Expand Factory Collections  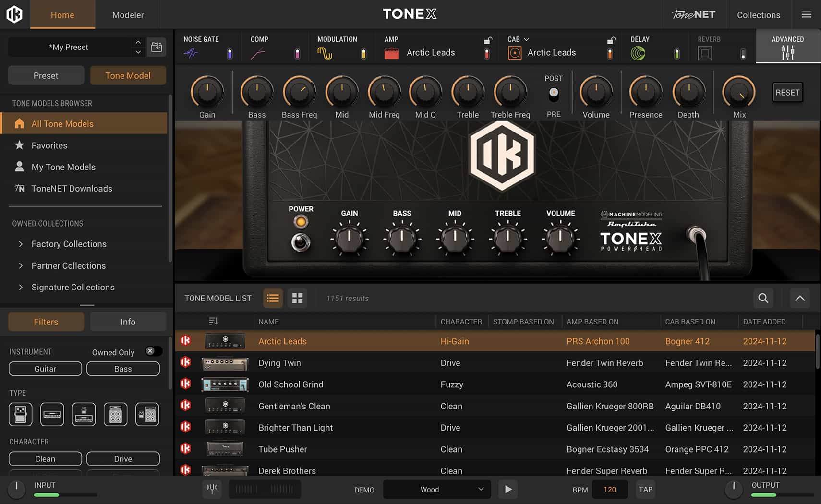click(x=21, y=244)
